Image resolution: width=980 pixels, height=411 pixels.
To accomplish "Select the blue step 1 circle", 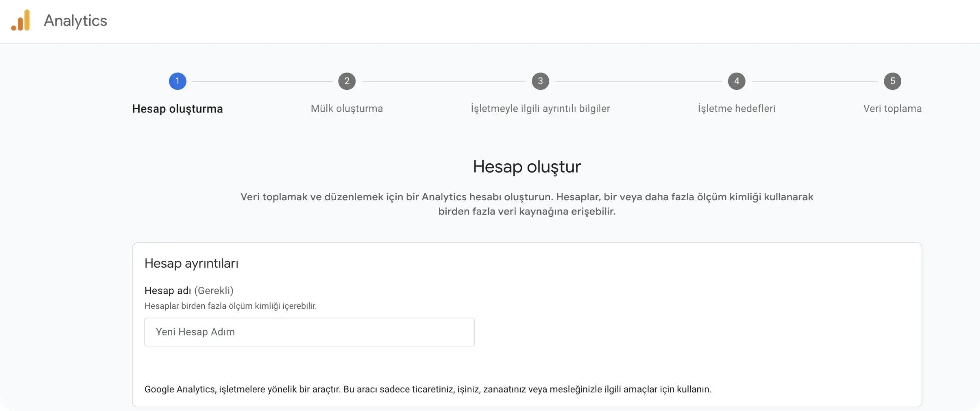I will 177,81.
